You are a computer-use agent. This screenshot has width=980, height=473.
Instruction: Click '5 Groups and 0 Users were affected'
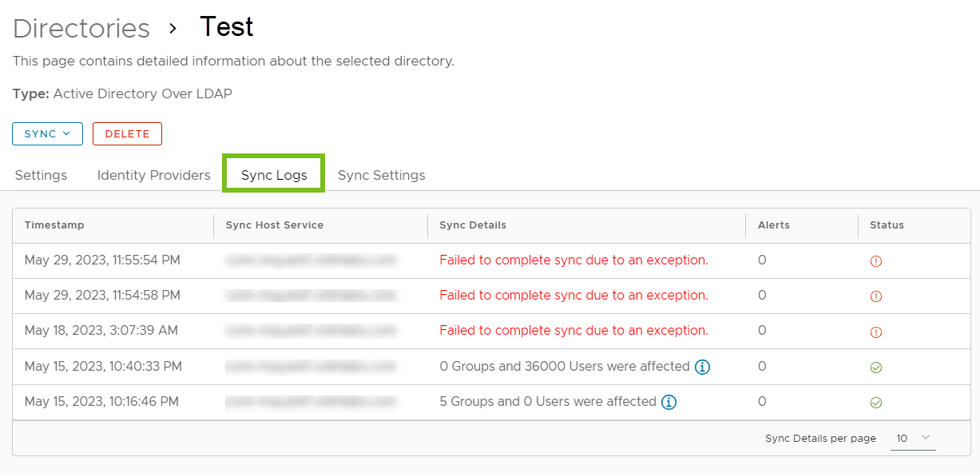548,401
